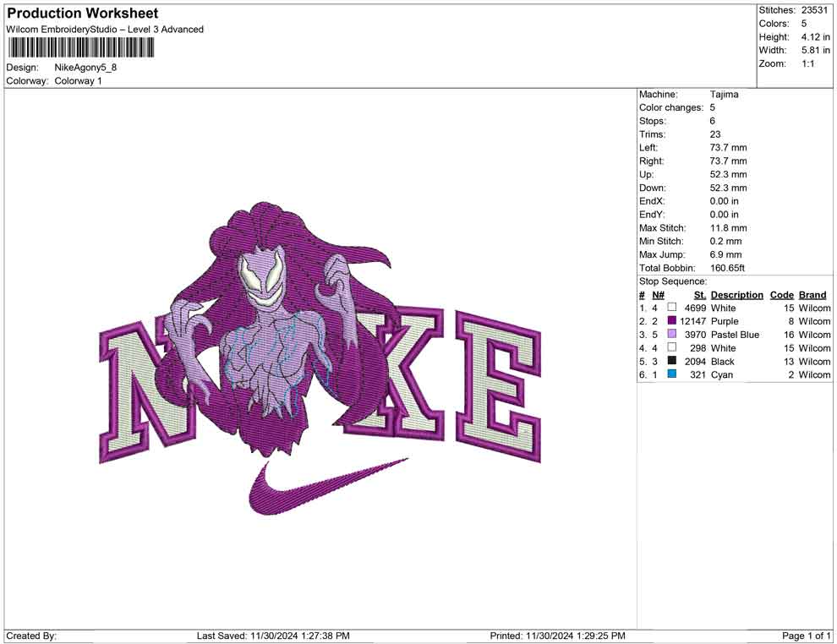Screen dimensions: 837x644
Task: Click the 'Left:' value '73.7 mm'
Action: (728, 148)
